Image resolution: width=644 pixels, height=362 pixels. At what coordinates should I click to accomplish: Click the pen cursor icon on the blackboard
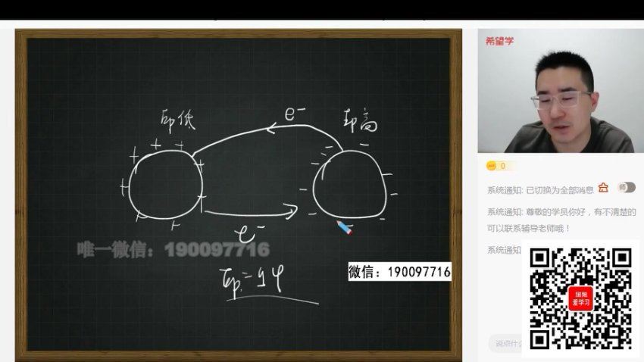(x=344, y=226)
